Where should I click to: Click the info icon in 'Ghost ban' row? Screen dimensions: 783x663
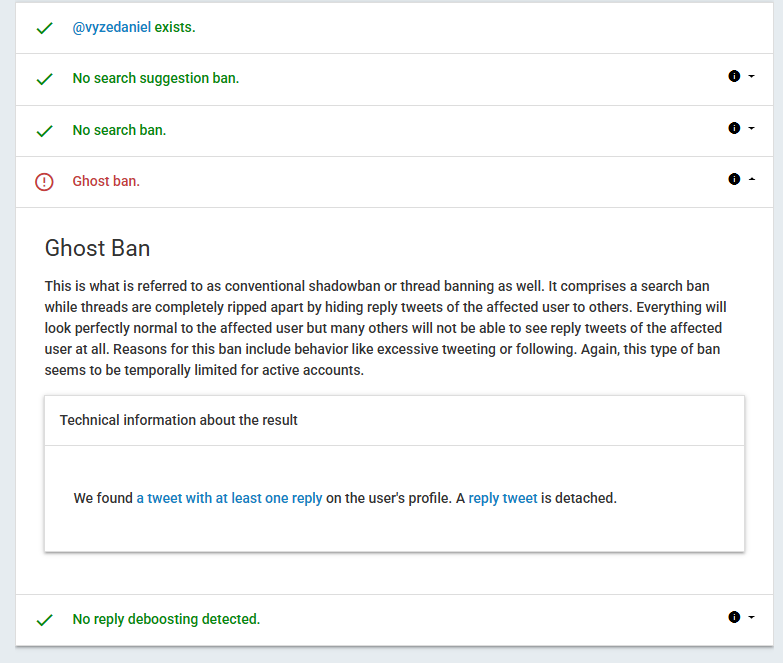pos(734,179)
